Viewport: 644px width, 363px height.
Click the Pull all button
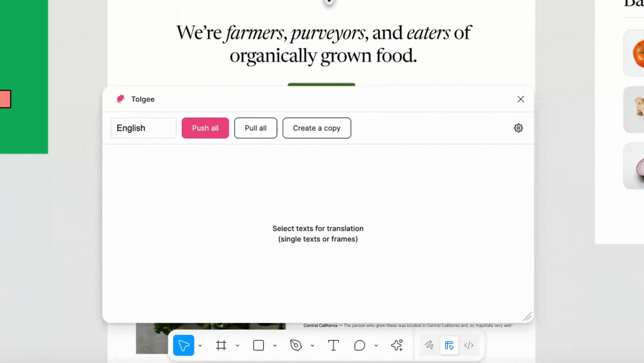pos(255,128)
